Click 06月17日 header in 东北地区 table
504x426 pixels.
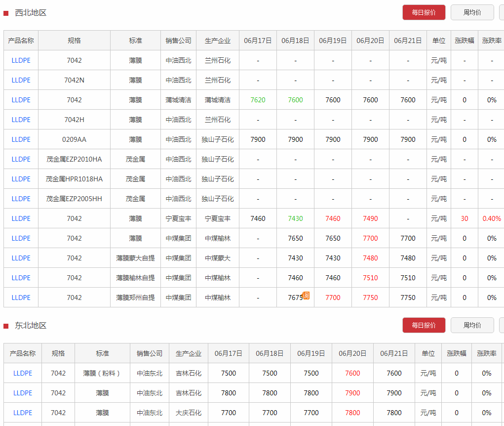pos(228,353)
